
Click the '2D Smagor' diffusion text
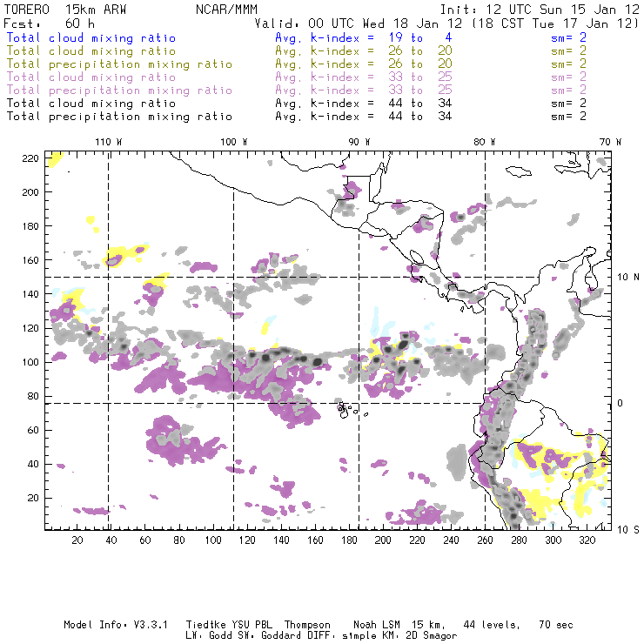(432, 635)
